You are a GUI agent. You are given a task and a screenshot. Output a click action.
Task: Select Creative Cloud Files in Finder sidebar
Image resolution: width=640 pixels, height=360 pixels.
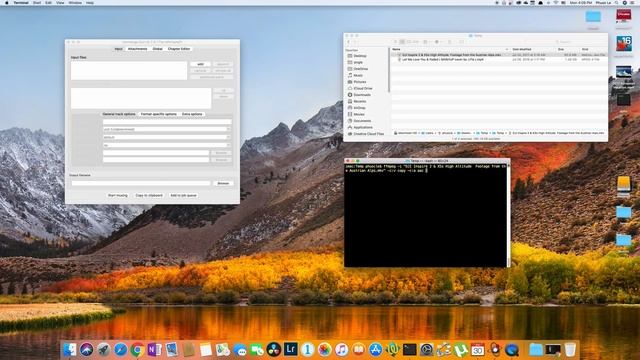coord(368,134)
